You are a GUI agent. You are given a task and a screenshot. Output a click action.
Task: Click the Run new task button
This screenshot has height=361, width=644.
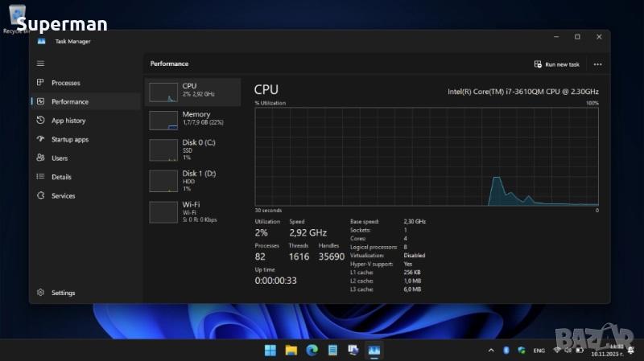(556, 64)
